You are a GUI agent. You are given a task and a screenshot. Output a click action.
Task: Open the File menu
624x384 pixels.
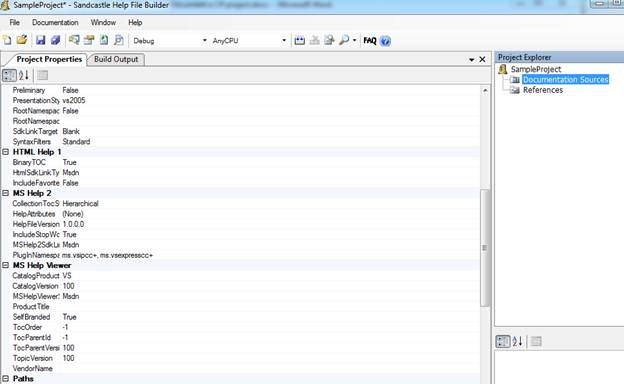coord(15,23)
